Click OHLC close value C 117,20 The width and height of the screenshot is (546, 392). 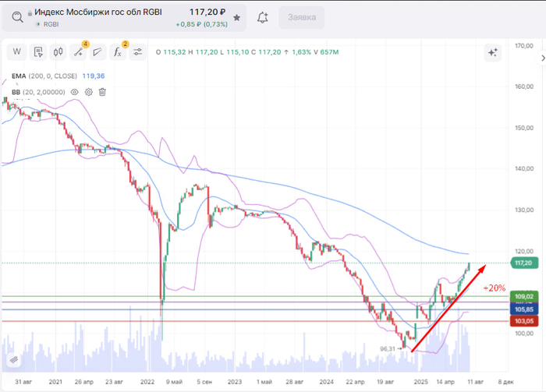click(x=266, y=52)
